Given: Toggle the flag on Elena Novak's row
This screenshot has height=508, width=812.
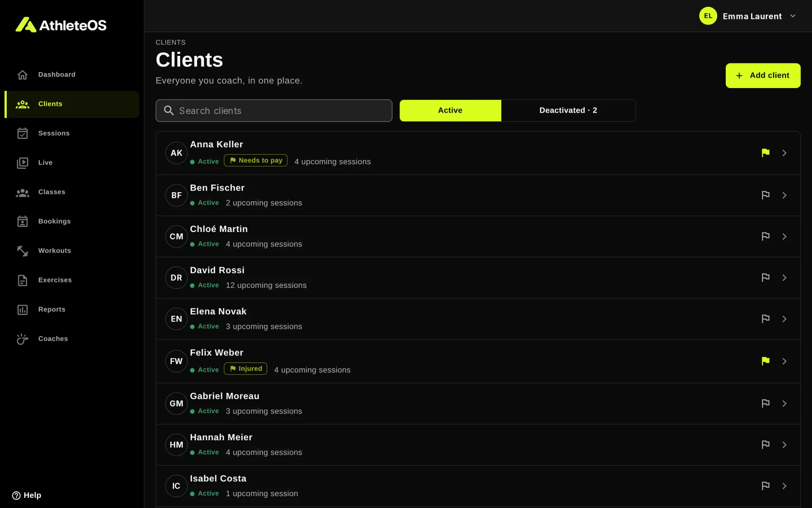Looking at the screenshot, I should click(765, 319).
